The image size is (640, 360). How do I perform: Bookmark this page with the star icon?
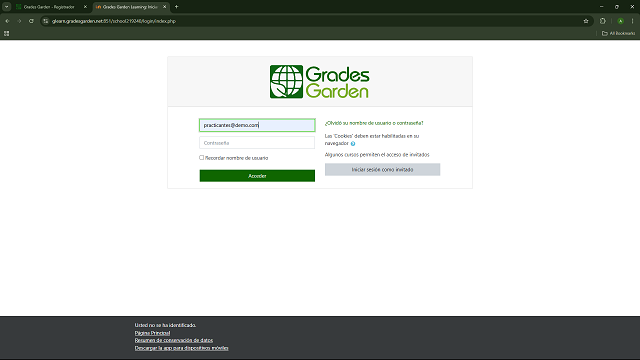(x=586, y=21)
